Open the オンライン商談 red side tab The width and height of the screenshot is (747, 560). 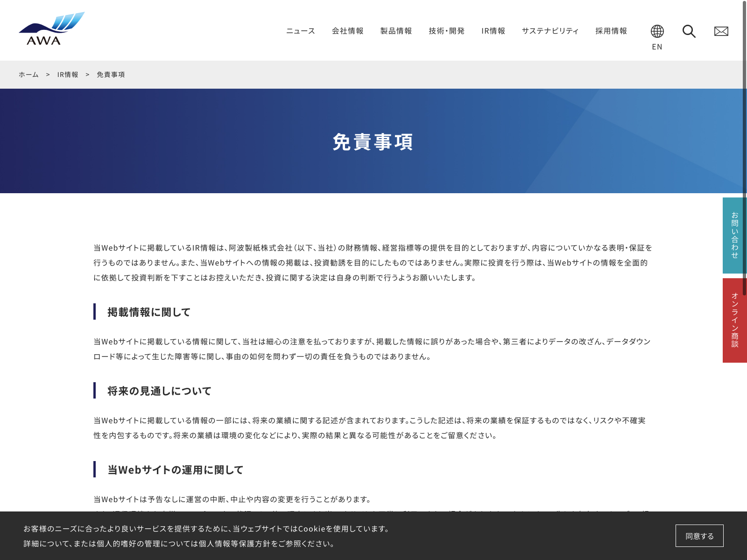(x=735, y=320)
